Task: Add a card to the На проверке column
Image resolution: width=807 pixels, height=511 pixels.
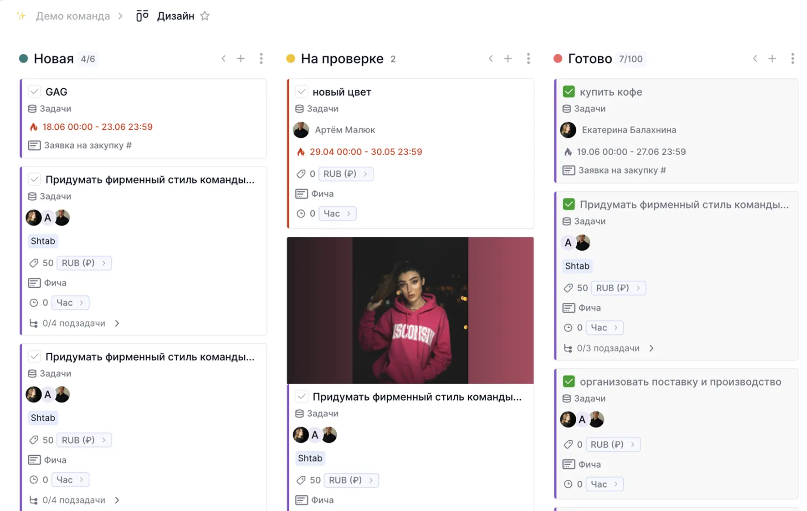Action: [x=508, y=59]
